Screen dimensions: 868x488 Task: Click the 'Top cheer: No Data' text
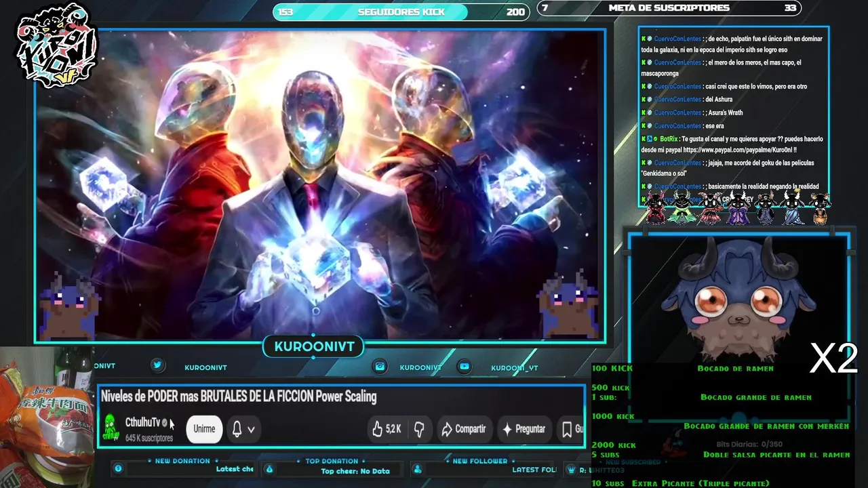[x=355, y=471]
